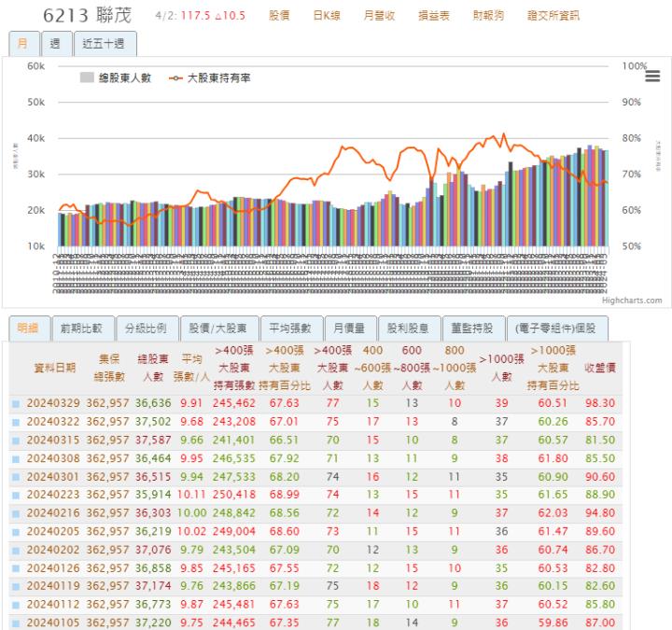Click the 資料日期 column header
The image size is (672, 630).
point(55,368)
